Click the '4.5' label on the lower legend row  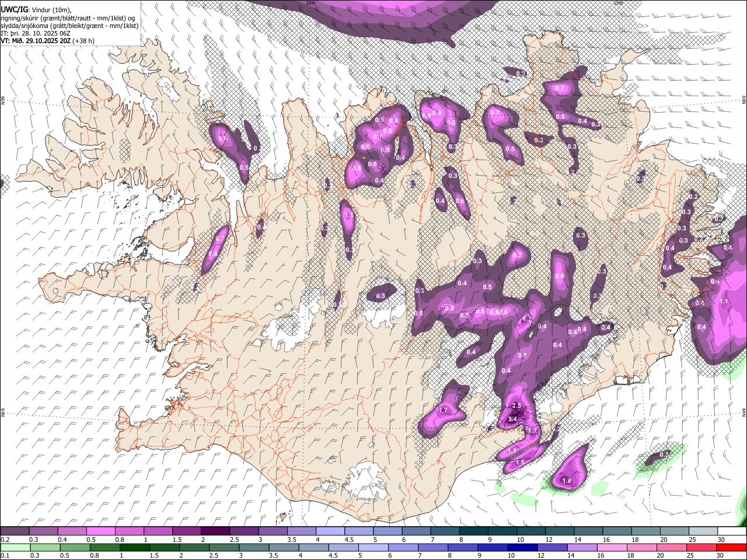coord(333,556)
